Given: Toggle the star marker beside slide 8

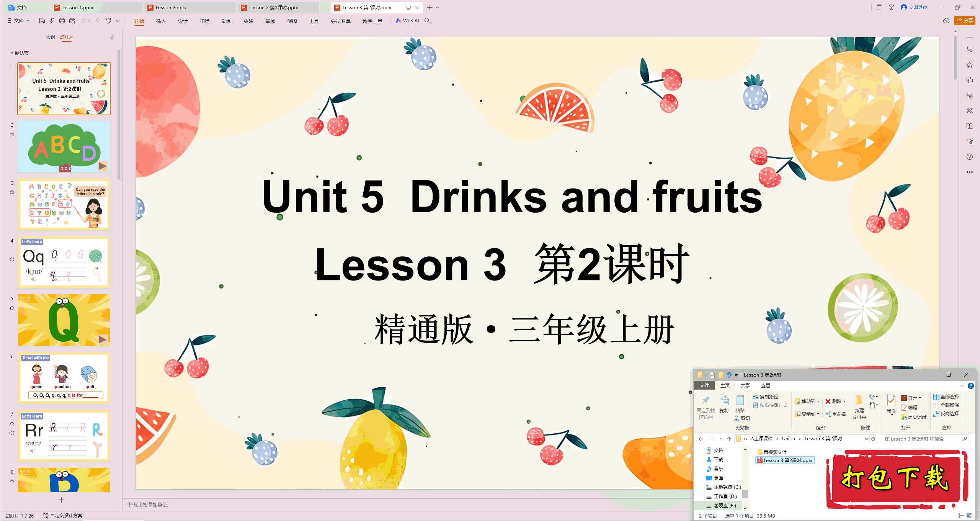Looking at the screenshot, I should pyautogui.click(x=12, y=482).
